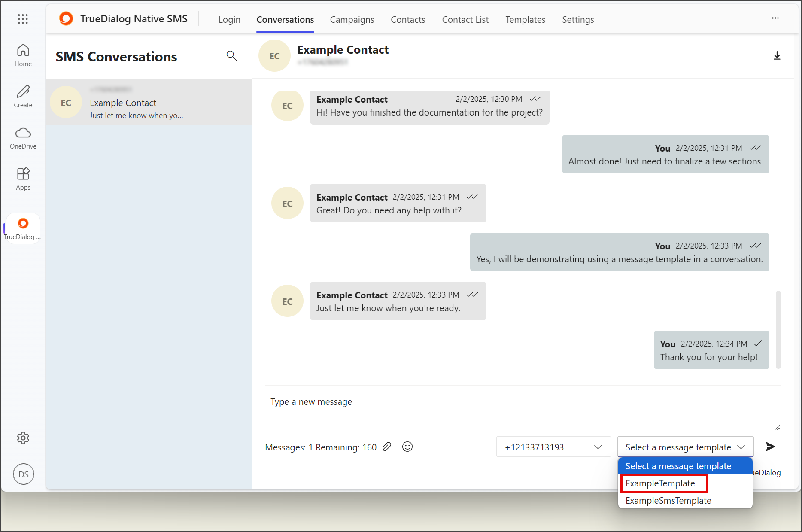Pick the highlighted 'Select a message template' option
The image size is (802, 532).
click(x=685, y=466)
